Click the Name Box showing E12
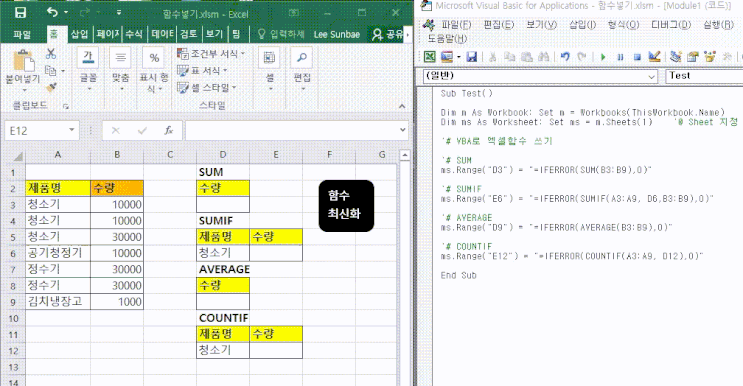Image resolution: width=743 pixels, height=386 pixels. point(37,131)
